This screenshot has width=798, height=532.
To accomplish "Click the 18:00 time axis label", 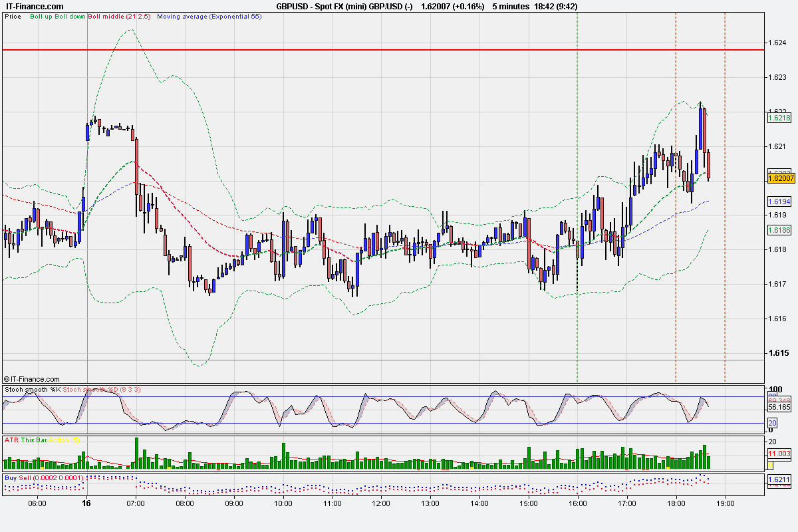I will [676, 503].
